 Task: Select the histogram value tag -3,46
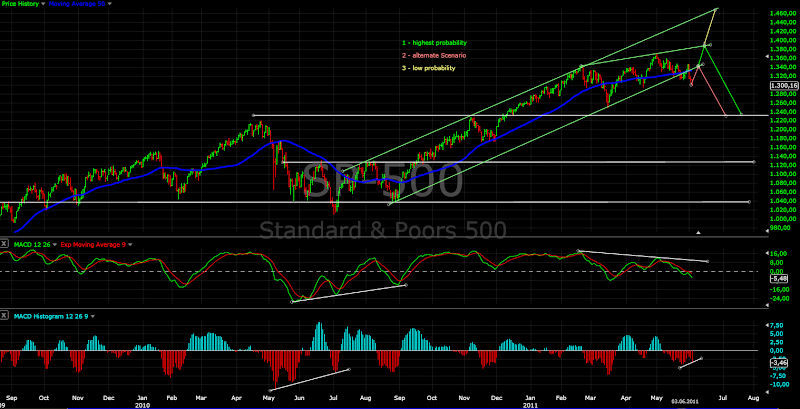pyautogui.click(x=781, y=363)
